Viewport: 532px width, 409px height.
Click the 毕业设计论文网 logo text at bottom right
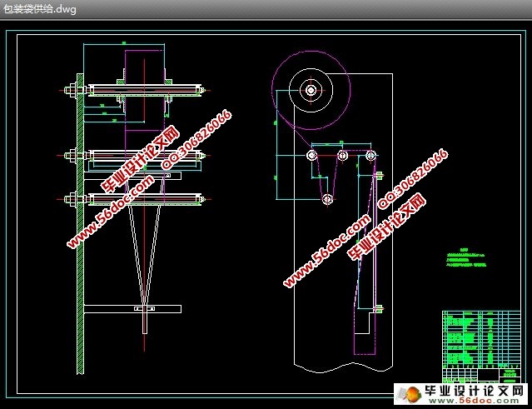[x=475, y=389]
